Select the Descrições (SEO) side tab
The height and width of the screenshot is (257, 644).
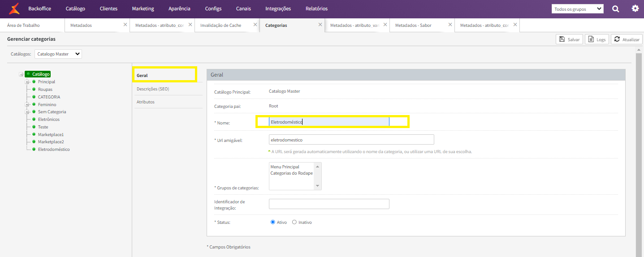[168, 89]
